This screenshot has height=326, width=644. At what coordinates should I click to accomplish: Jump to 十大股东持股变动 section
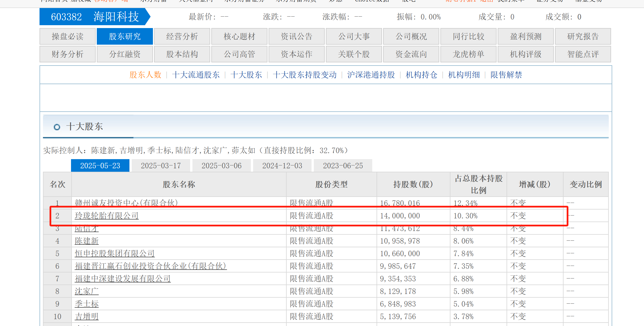tap(305, 75)
